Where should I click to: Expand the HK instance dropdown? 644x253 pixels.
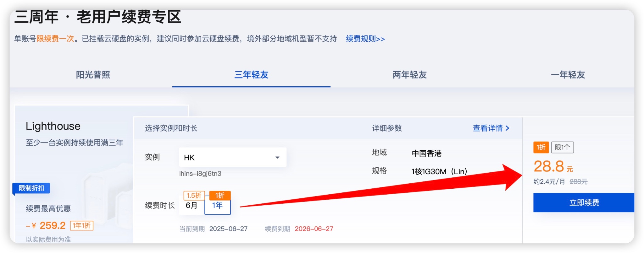pyautogui.click(x=233, y=157)
